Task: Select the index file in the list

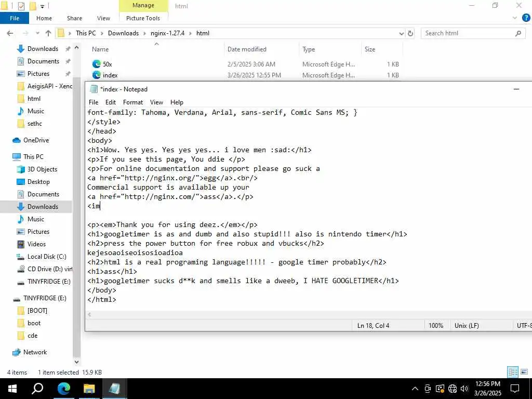Action: [x=110, y=75]
